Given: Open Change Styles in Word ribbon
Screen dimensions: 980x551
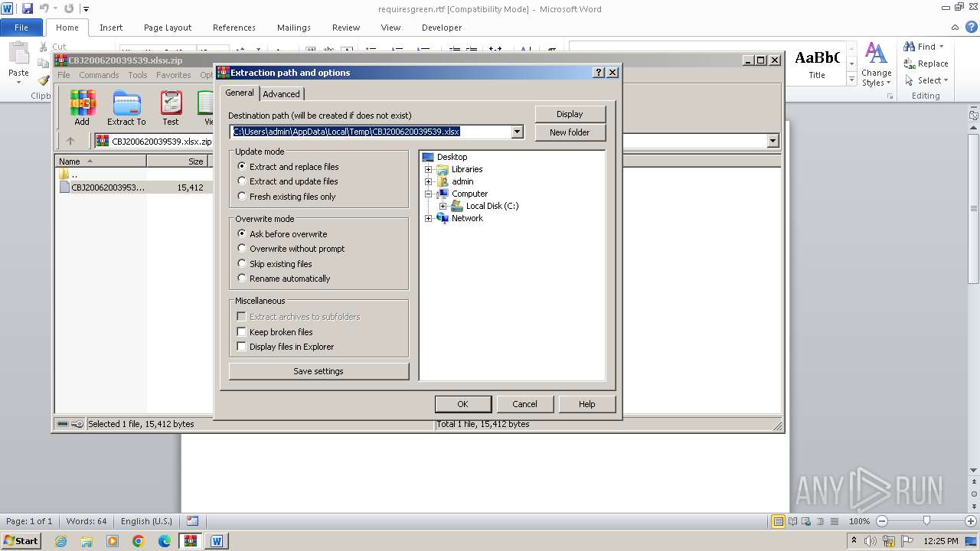Looking at the screenshot, I should [x=876, y=64].
